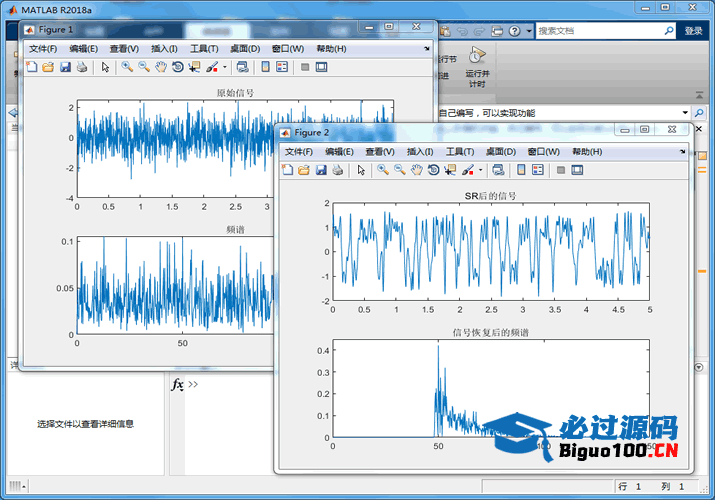Click fx function browser icon in command window

(177, 385)
